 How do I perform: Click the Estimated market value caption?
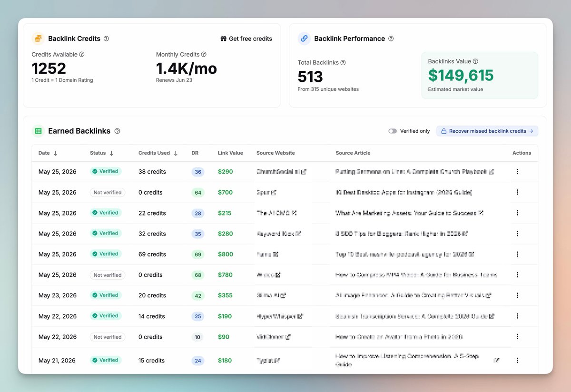455,89
